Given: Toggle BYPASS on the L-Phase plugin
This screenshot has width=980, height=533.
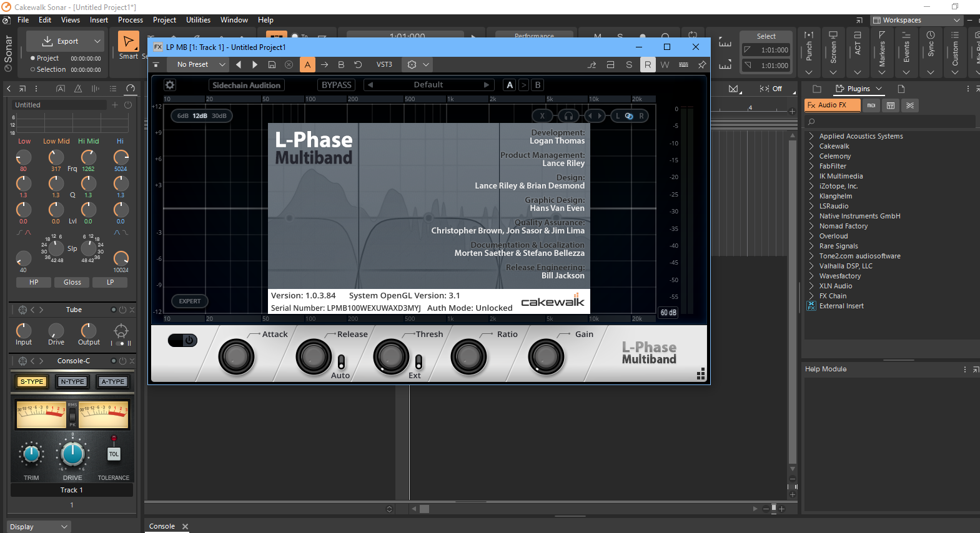Looking at the screenshot, I should (x=337, y=85).
